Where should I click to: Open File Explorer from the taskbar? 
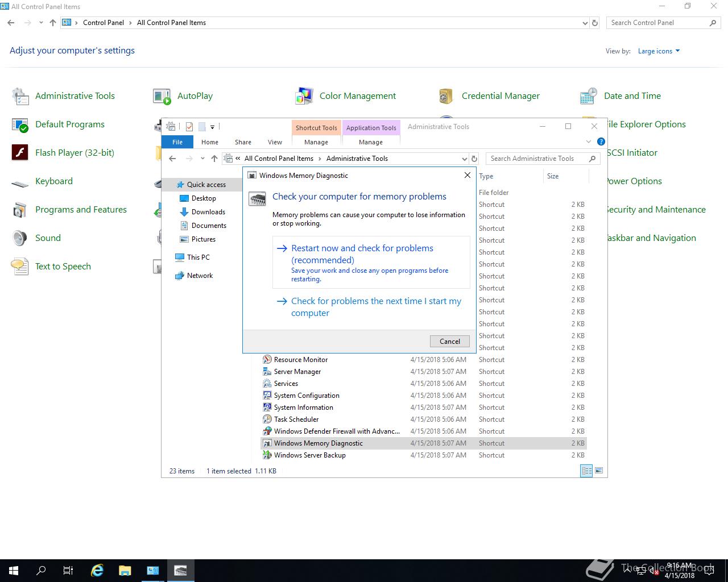(x=125, y=571)
